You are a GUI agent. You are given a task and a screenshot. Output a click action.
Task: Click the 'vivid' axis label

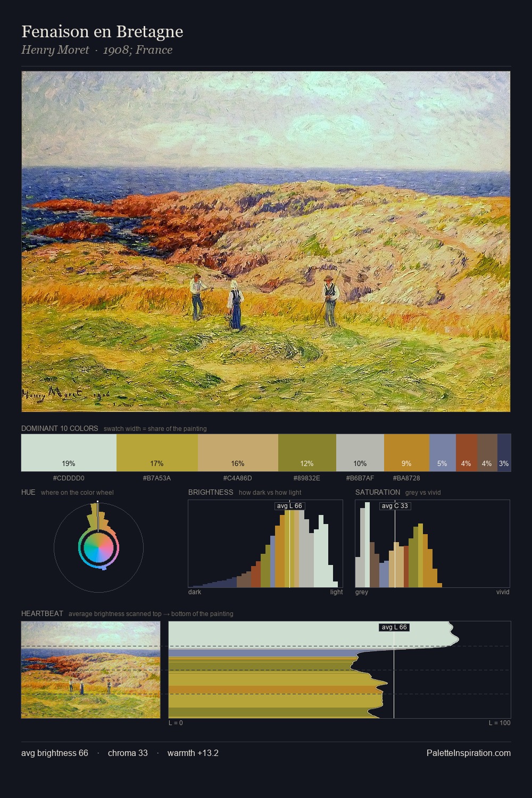pos(503,592)
